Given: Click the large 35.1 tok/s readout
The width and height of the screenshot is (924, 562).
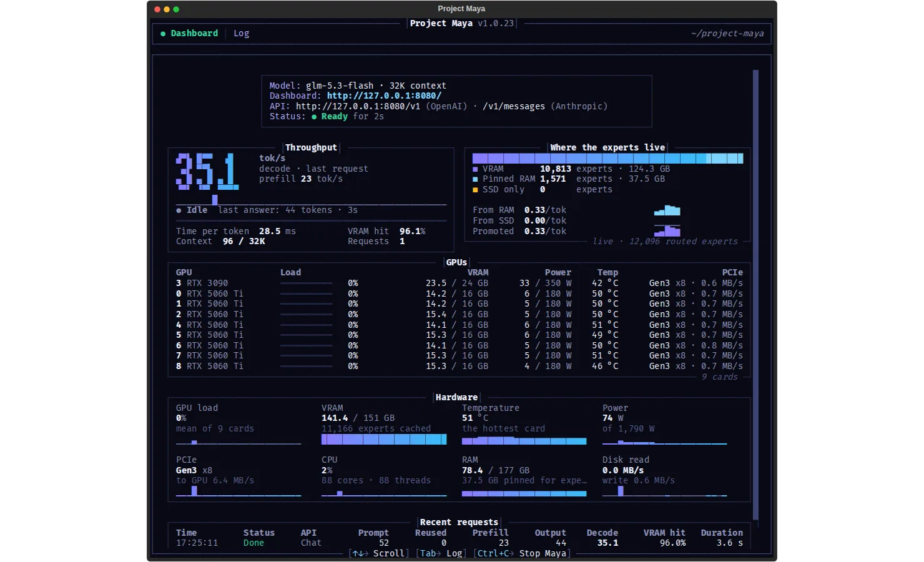Looking at the screenshot, I should pyautogui.click(x=207, y=171).
